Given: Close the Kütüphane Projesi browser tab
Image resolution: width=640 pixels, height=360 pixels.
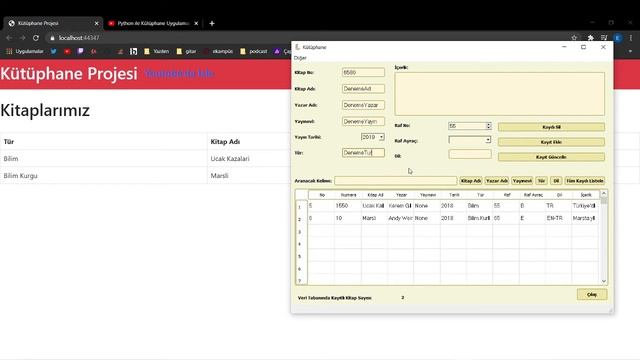Looking at the screenshot, I should pos(96,23).
